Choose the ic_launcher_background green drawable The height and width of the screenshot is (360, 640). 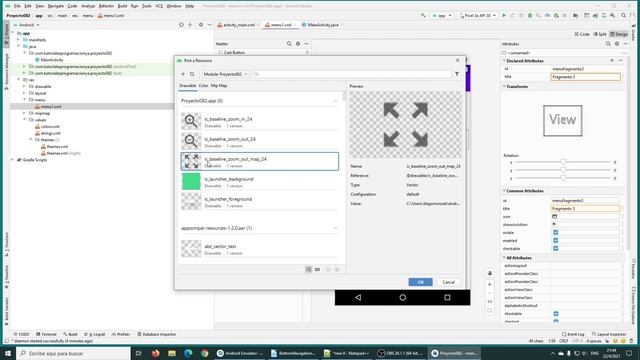coord(260,182)
